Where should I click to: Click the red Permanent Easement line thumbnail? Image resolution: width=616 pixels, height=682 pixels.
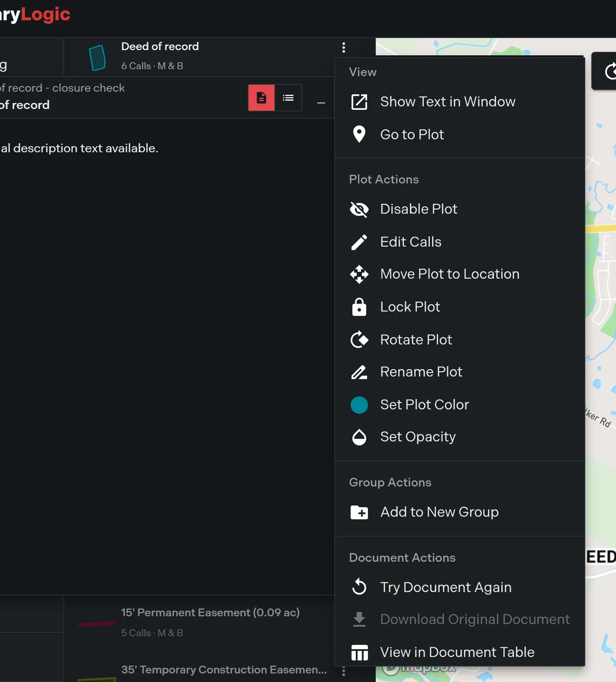[97, 624]
